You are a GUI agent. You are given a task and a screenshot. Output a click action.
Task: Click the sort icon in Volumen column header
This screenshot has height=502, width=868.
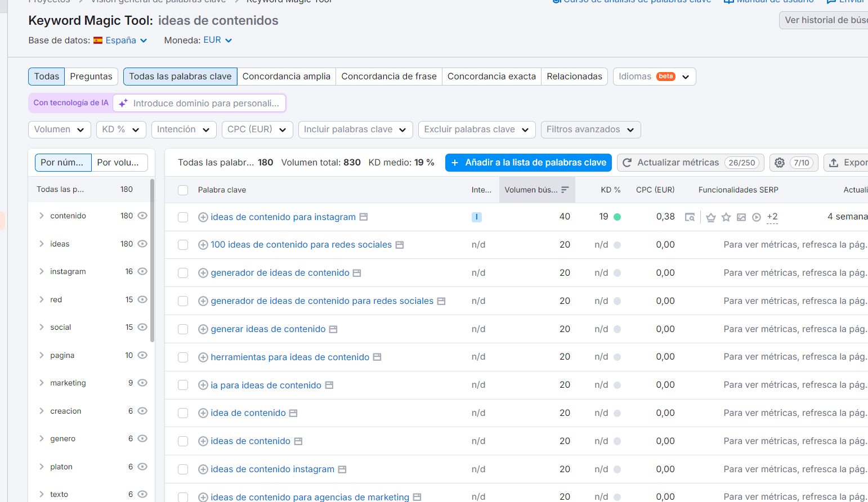coord(565,190)
